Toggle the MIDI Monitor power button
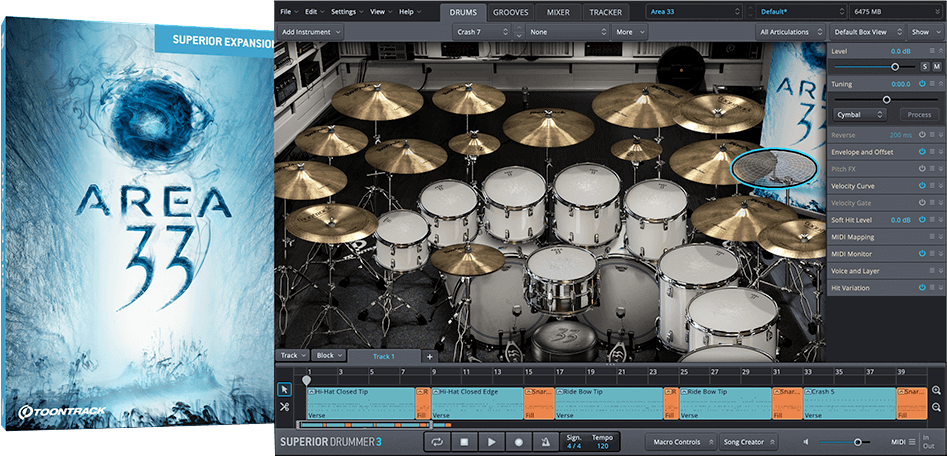This screenshot has width=947, height=456. [922, 254]
